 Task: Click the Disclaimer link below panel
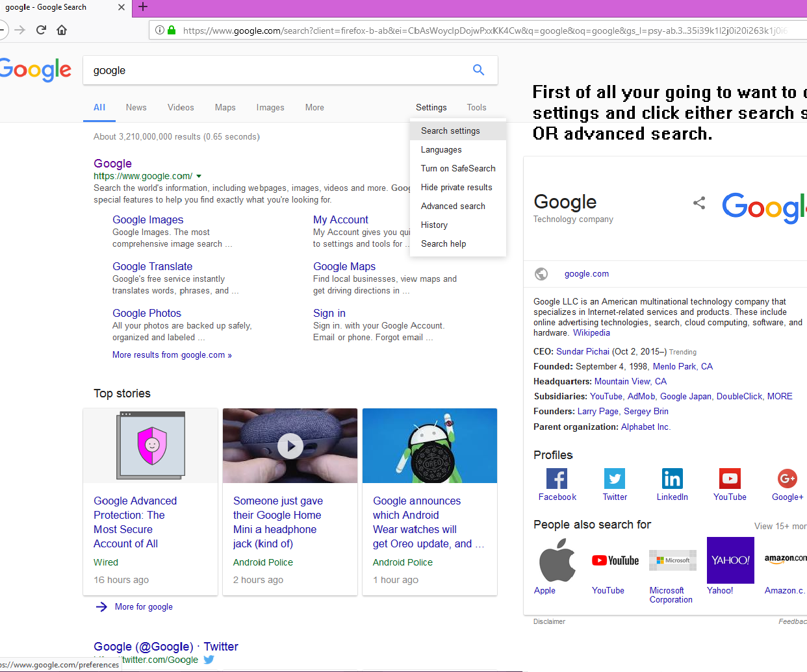[x=549, y=621]
